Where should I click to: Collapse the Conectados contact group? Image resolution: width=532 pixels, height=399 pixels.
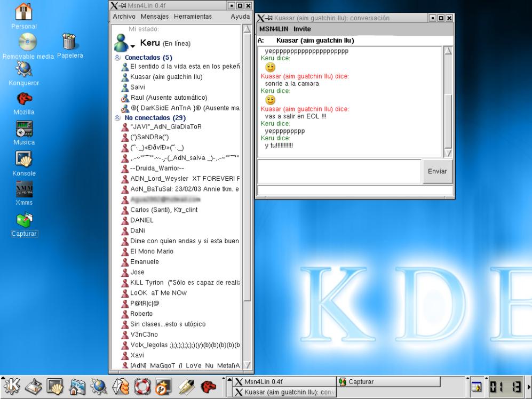117,57
